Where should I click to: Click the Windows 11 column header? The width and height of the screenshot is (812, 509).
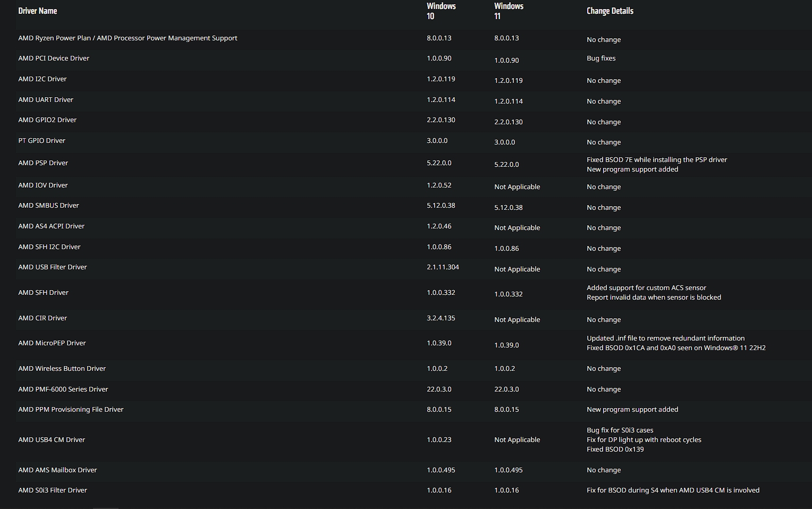point(509,11)
